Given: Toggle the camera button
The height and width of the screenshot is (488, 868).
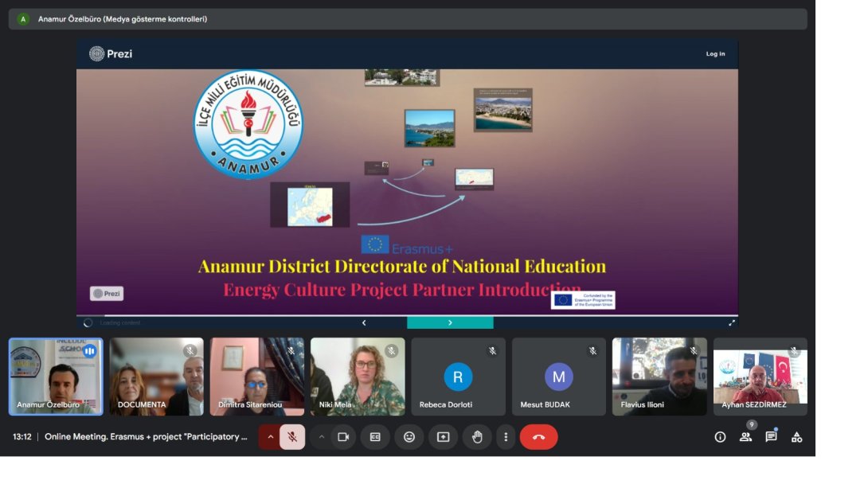Looking at the screenshot, I should point(343,437).
